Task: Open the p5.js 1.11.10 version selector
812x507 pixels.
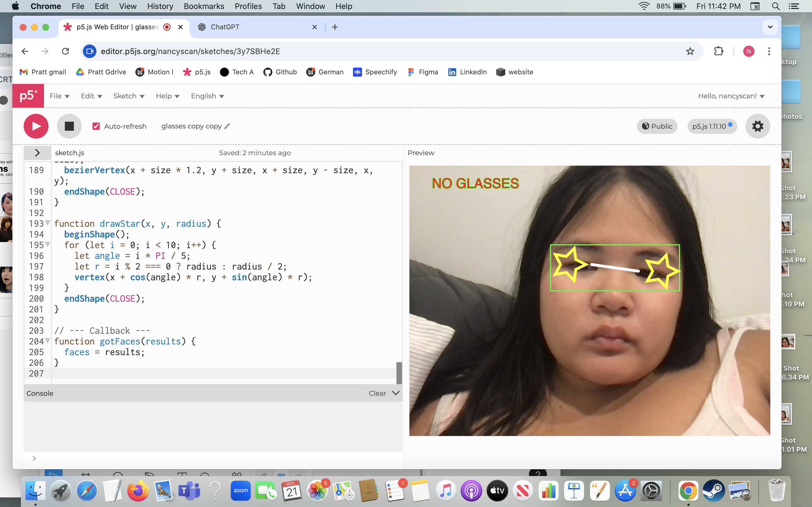Action: pyautogui.click(x=712, y=126)
